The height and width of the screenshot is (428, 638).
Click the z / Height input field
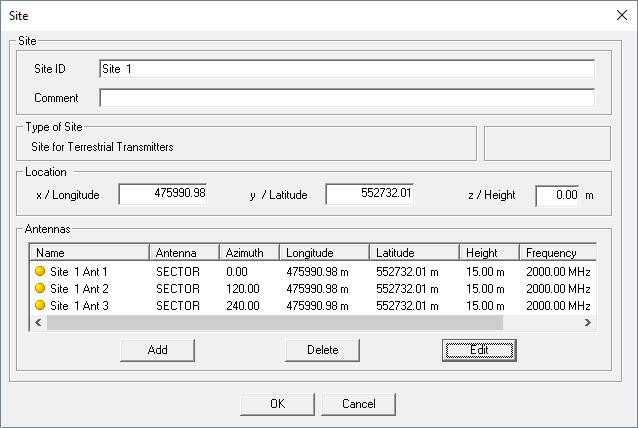[x=557, y=195]
